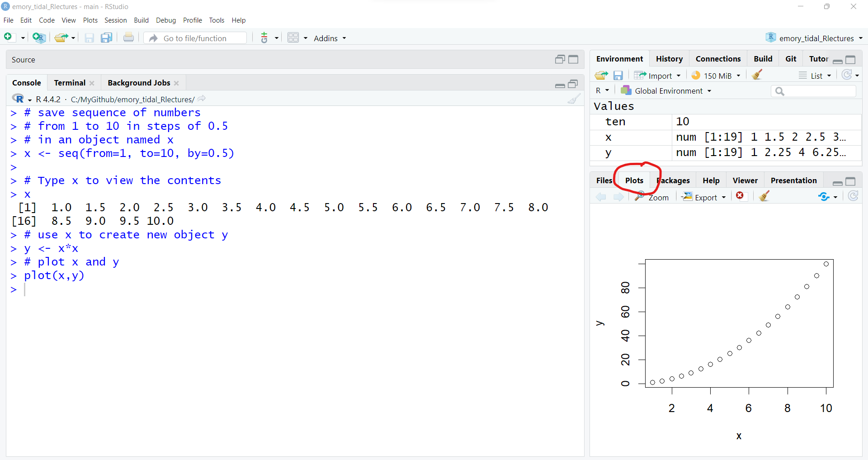Viewport: 868px width, 460px height.
Task: Click the Create Project icon
Action: pyautogui.click(x=39, y=38)
